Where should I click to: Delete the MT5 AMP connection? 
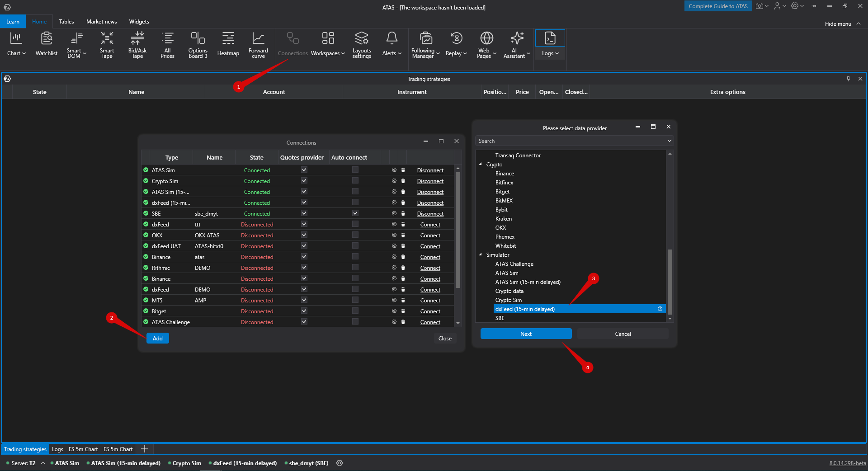(x=403, y=300)
